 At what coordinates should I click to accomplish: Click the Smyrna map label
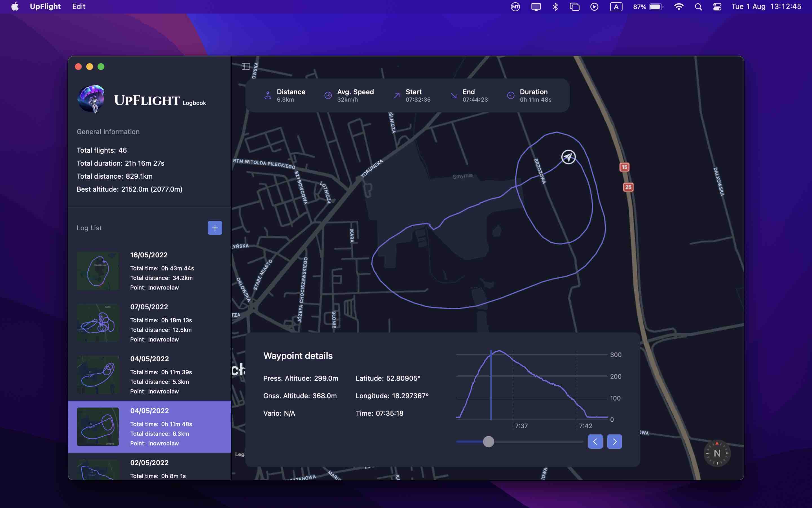(x=462, y=176)
